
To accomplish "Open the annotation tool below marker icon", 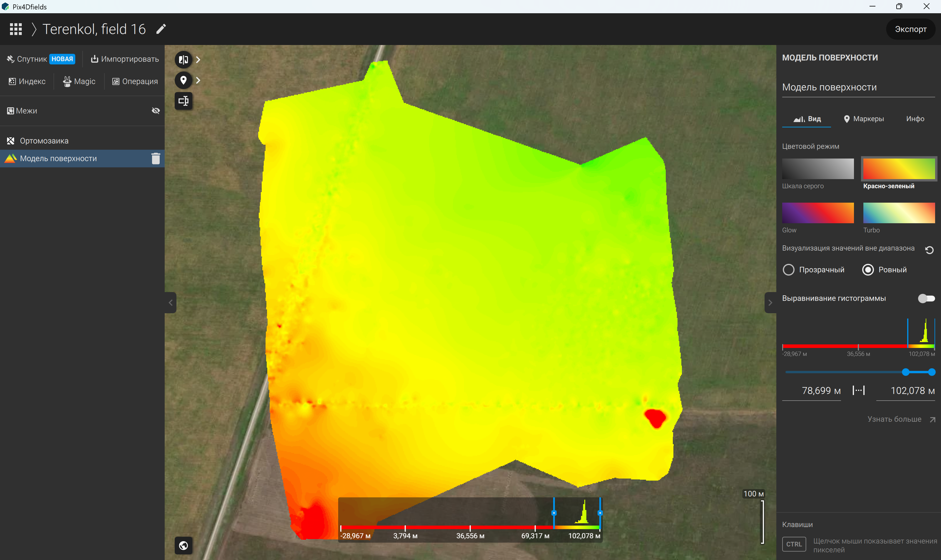I will tap(183, 101).
